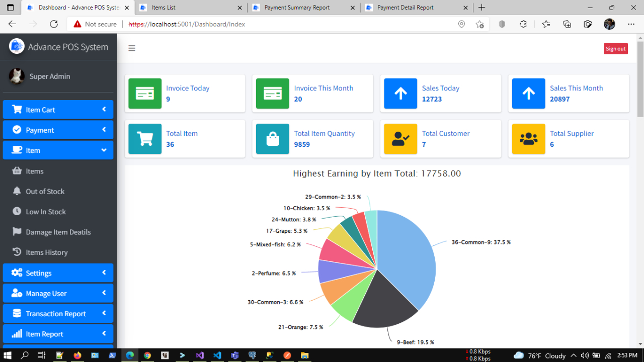Click the Sign out button

(615, 48)
